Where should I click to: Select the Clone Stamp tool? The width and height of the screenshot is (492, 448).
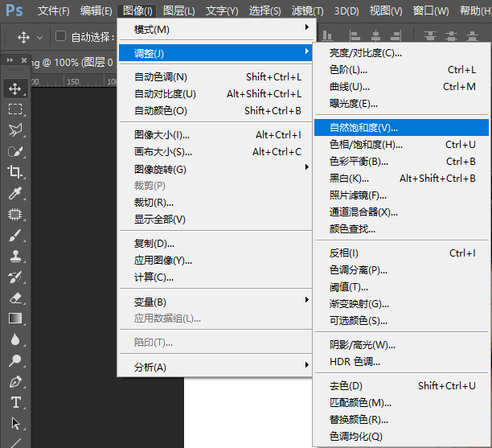tap(15, 257)
